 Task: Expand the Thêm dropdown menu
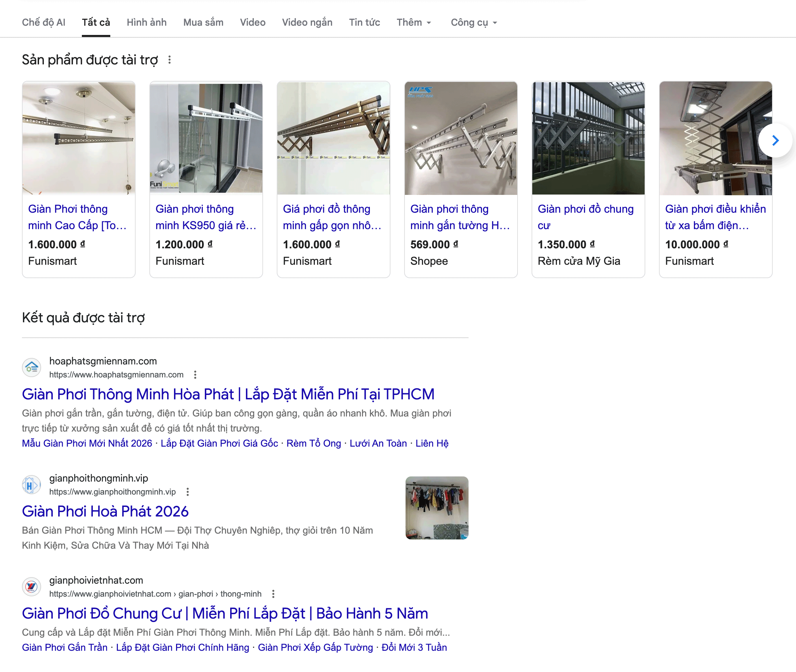(x=414, y=23)
